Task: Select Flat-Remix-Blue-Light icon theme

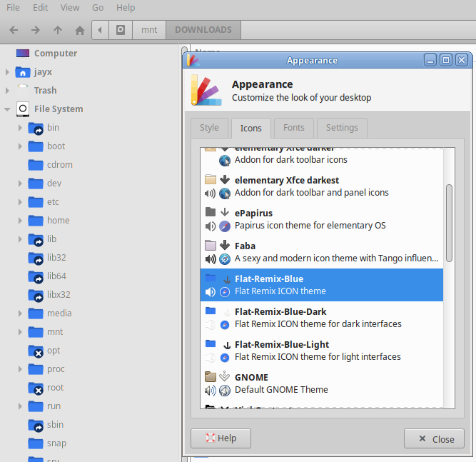Action: tap(322, 351)
